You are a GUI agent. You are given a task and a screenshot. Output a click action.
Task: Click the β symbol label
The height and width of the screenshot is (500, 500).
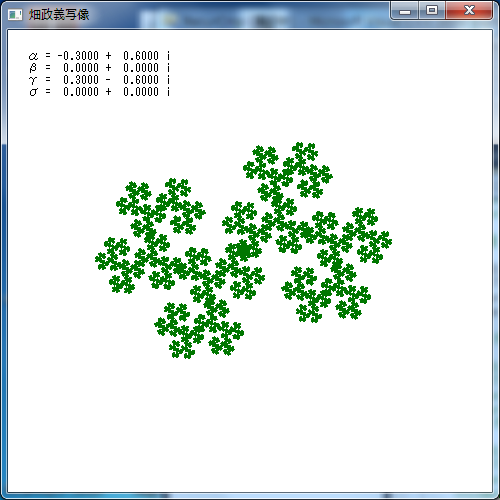(x=33, y=68)
